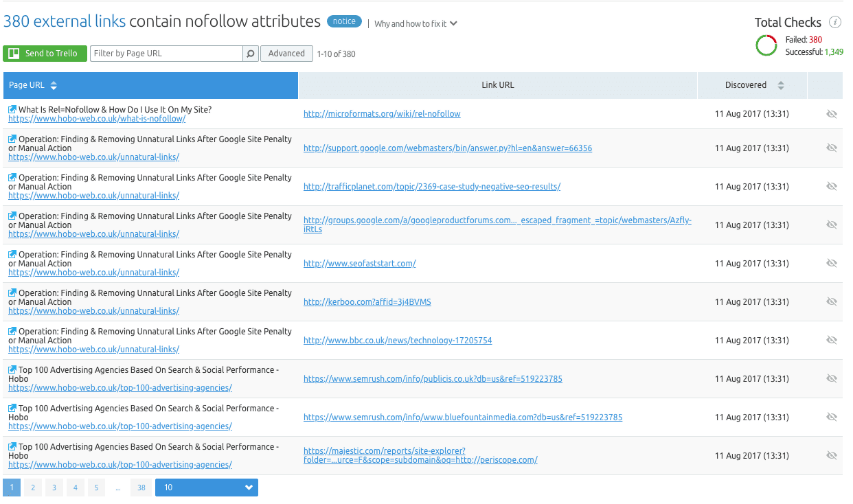
Task: Jump to last results page 38
Action: point(141,488)
